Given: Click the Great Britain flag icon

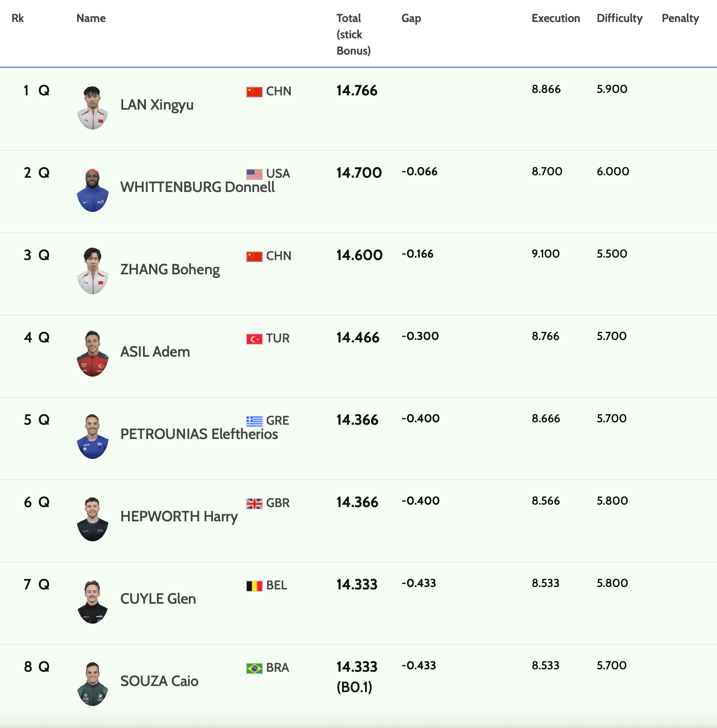Looking at the screenshot, I should click(x=254, y=503).
